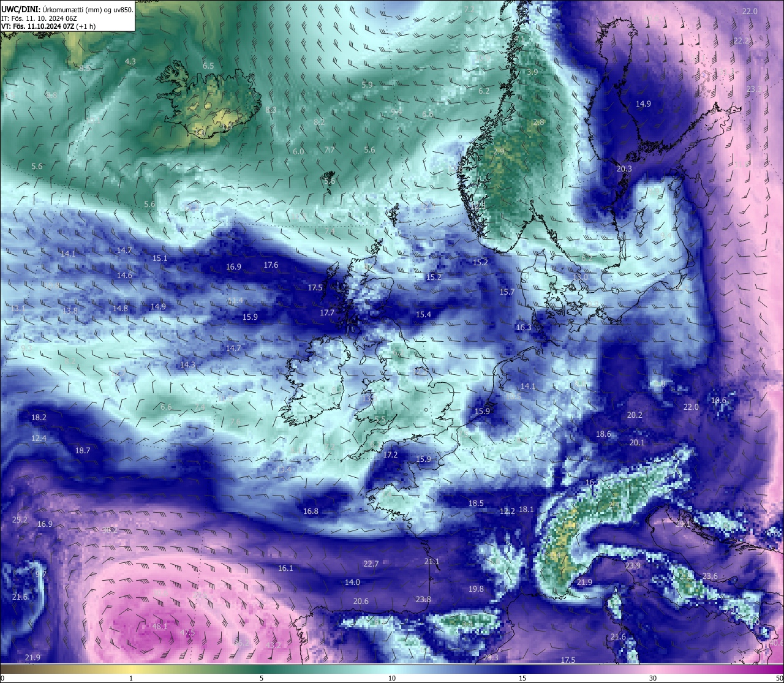Image resolution: width=784 pixels, height=683 pixels.
Task: Click the map value '20.6'
Action: pos(361,601)
